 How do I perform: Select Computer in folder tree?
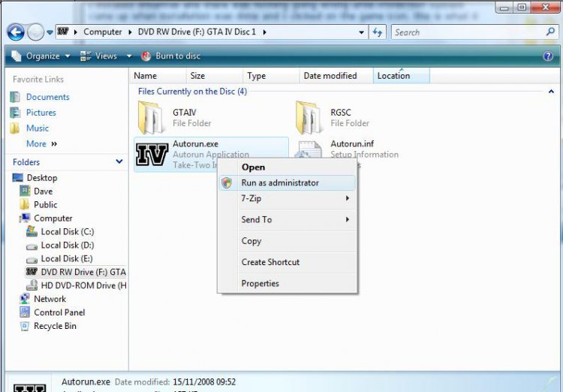click(x=53, y=219)
